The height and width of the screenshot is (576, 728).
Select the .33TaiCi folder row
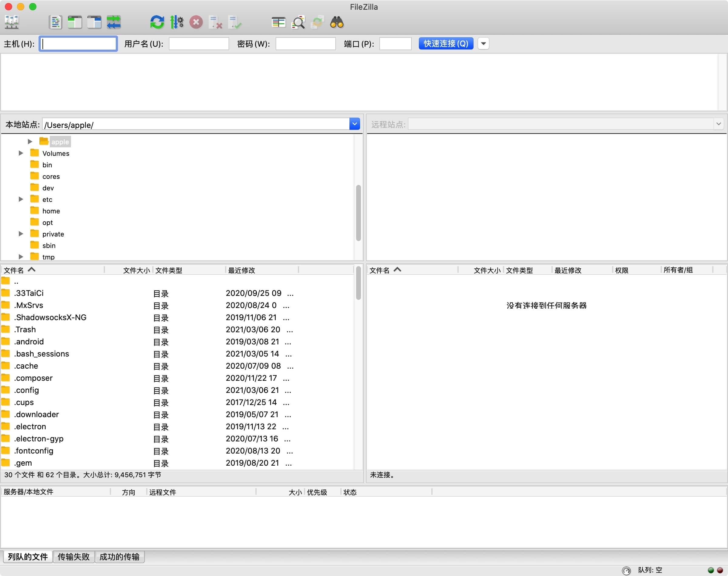(x=177, y=293)
